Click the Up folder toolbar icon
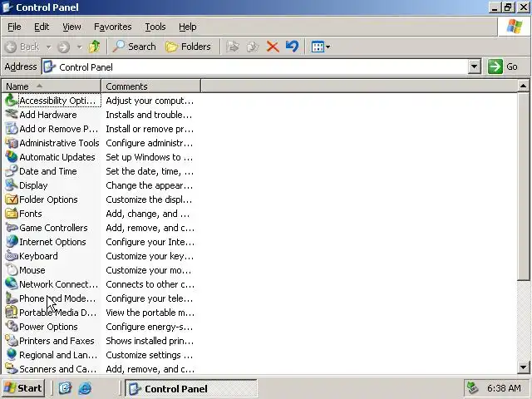 94,47
